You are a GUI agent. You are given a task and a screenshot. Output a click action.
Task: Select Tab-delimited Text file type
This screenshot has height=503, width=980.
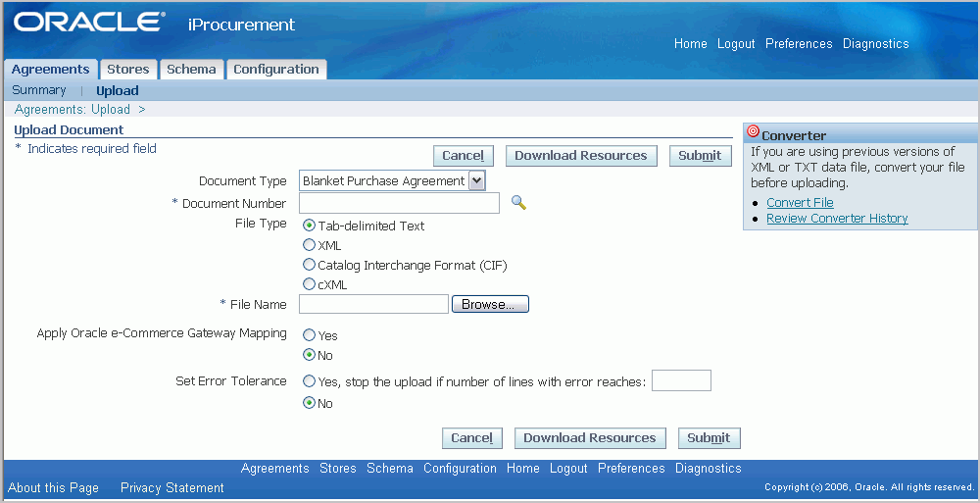pos(309,226)
